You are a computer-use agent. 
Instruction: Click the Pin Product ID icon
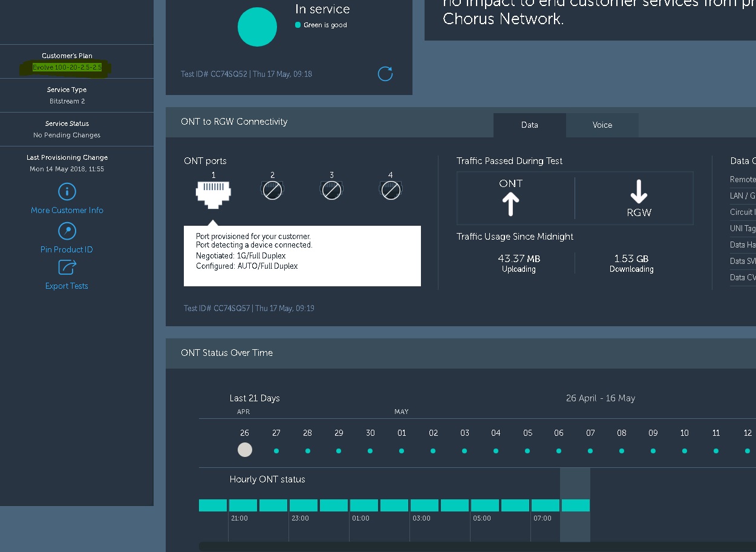point(67,231)
